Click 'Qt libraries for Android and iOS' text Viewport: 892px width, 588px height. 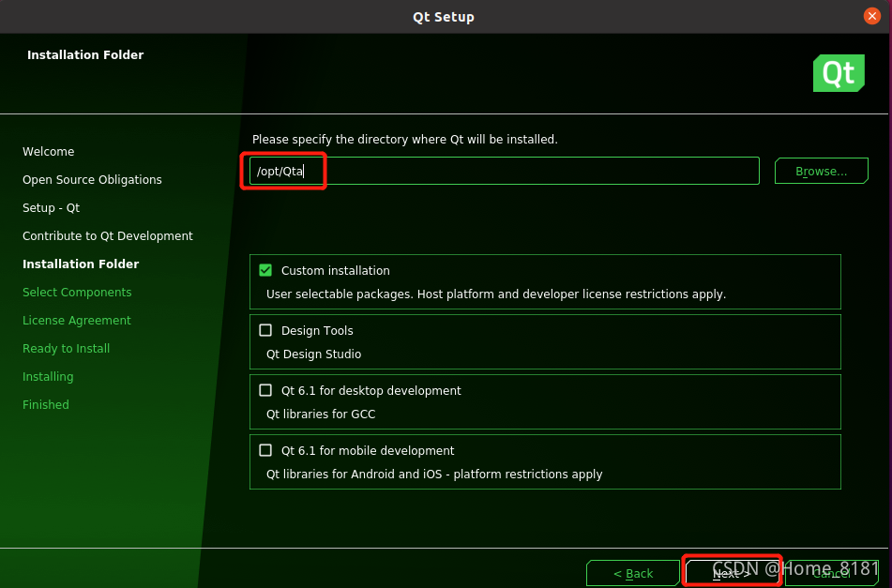click(434, 475)
